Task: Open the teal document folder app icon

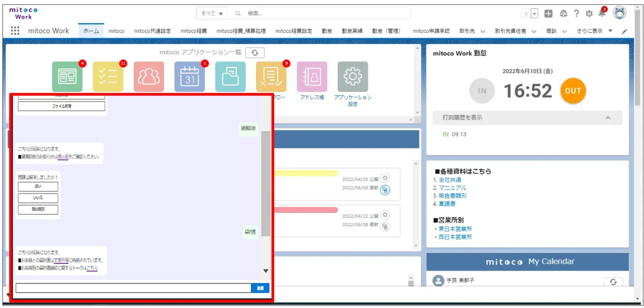Action: 230,77
